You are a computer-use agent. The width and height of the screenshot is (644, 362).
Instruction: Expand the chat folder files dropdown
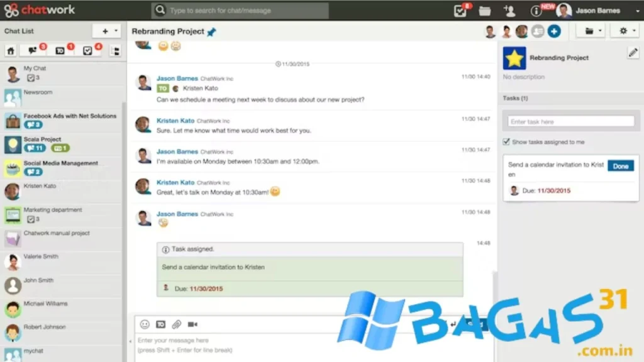click(593, 31)
